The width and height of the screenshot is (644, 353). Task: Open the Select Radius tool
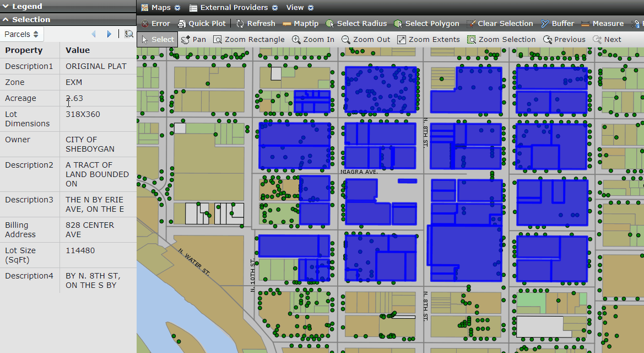pos(357,24)
